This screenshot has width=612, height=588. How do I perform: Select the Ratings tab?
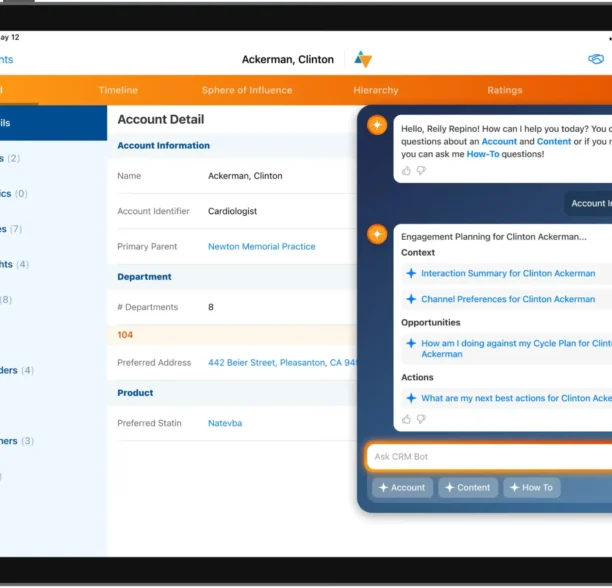coord(504,90)
